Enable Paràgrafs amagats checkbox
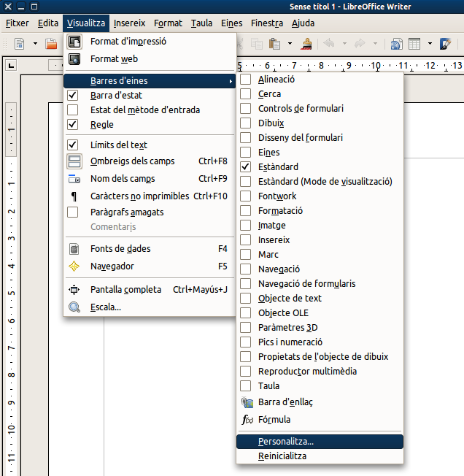 point(73,212)
